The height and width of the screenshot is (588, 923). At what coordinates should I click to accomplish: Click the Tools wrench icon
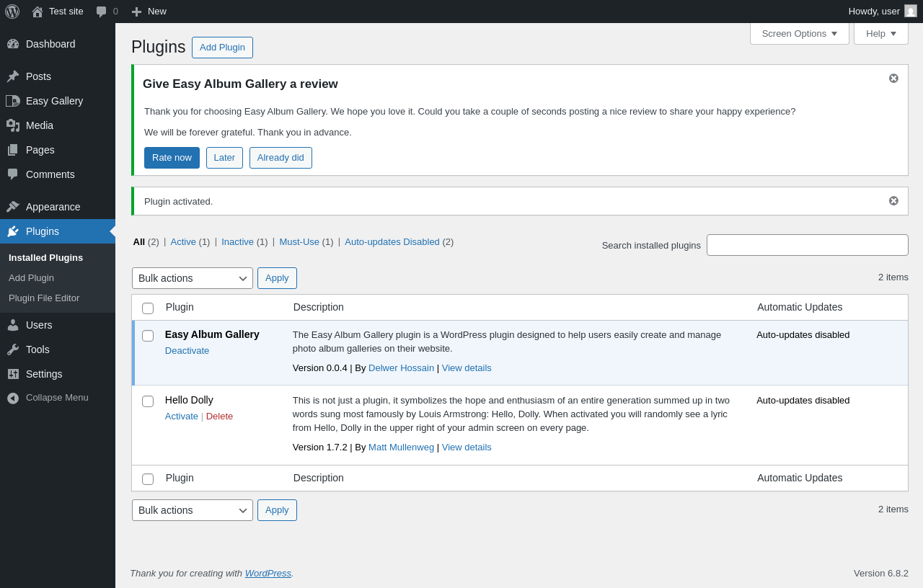[x=13, y=349]
